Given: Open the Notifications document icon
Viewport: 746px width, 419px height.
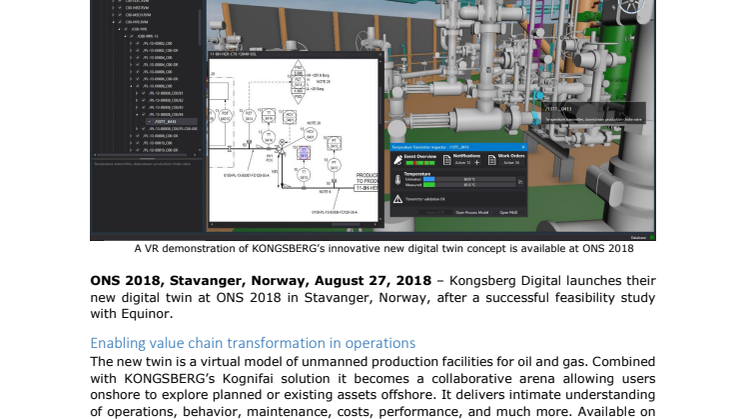Looking at the screenshot, I should 447,160.
